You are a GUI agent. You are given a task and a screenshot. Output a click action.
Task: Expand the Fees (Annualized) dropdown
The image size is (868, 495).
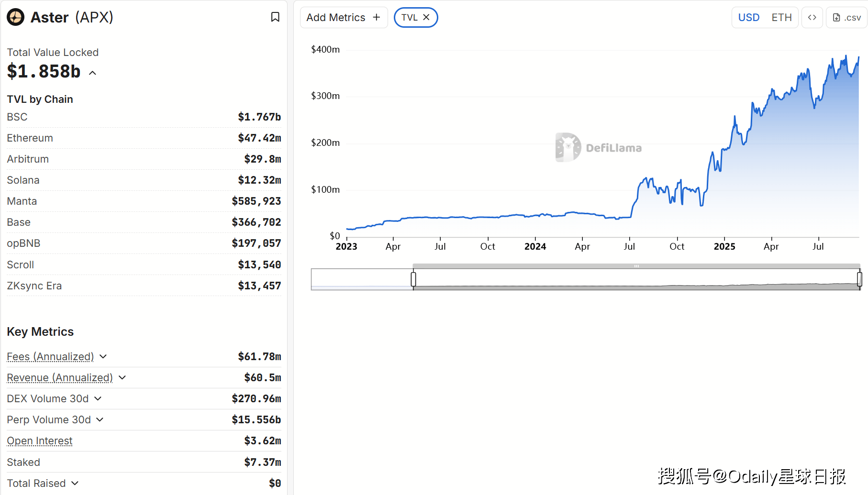coord(103,357)
